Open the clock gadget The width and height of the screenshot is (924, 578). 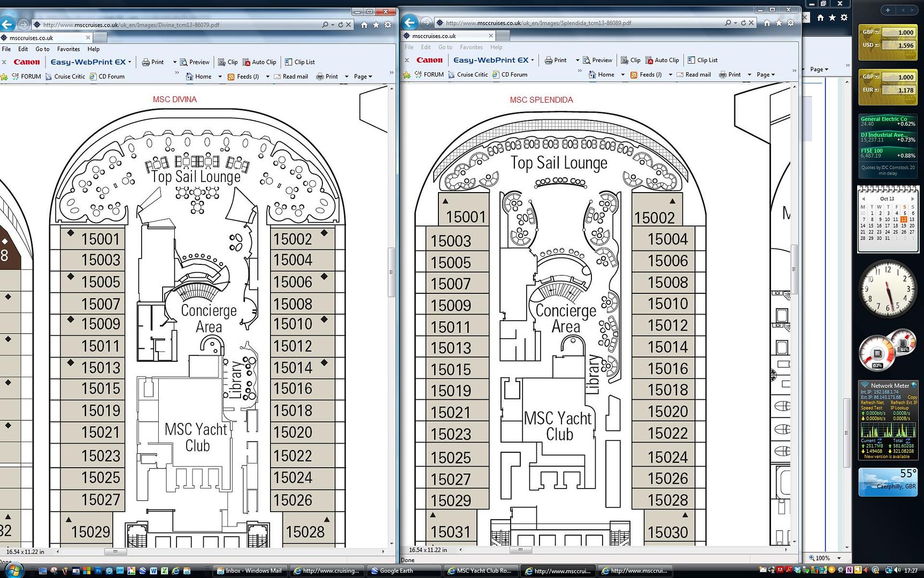coord(887,289)
